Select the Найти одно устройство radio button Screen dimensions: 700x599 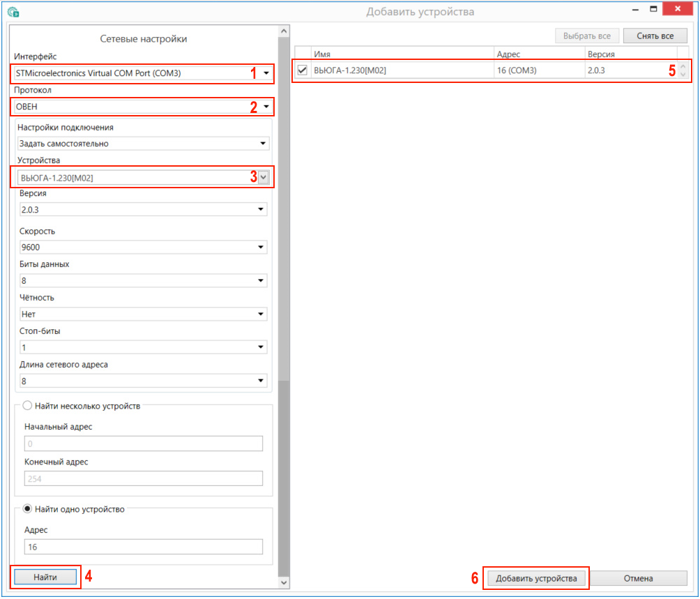28,509
